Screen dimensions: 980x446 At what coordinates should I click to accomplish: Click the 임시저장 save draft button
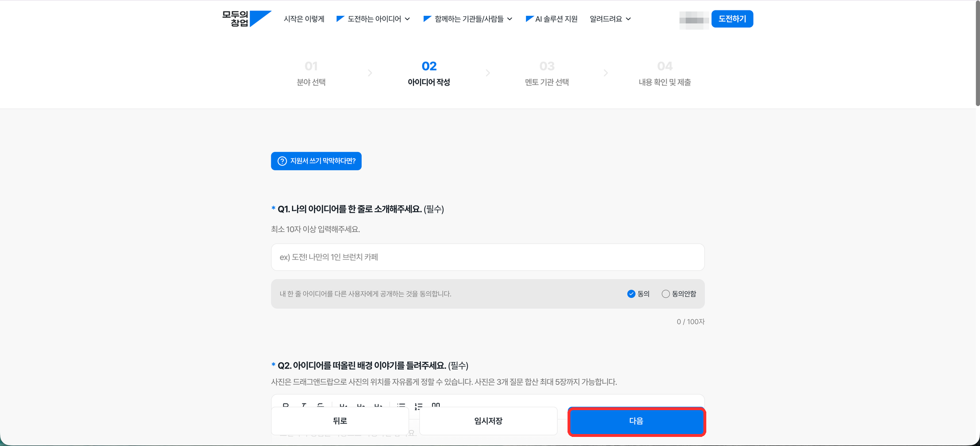488,421
